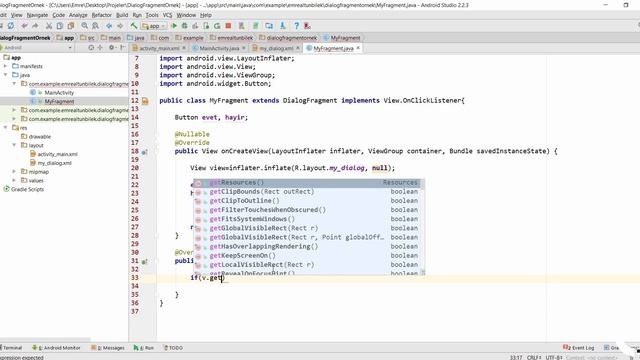The width and height of the screenshot is (640, 360).
Task: Click the Replace magnifier icon
Action: pyautogui.click(x=96, y=26)
